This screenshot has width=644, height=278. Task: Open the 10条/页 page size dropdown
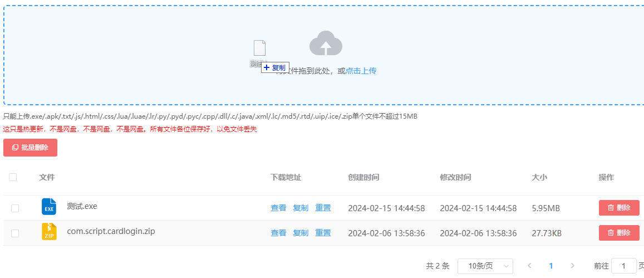pos(485,266)
